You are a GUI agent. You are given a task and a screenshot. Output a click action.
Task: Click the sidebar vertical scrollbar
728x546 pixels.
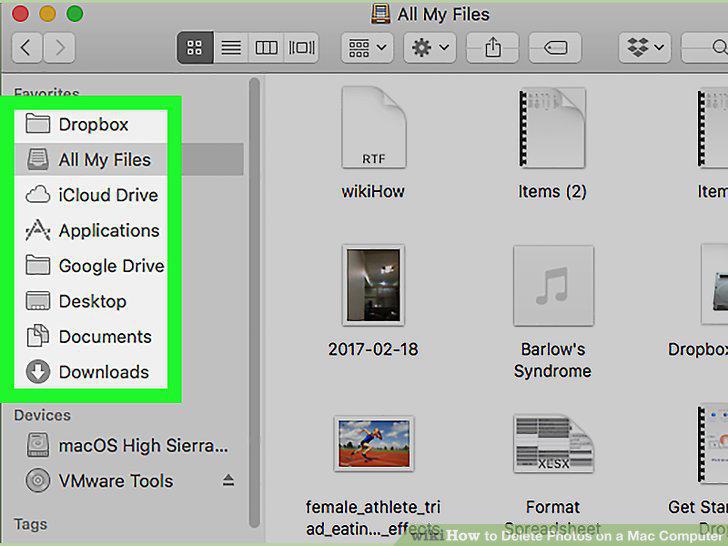254,302
